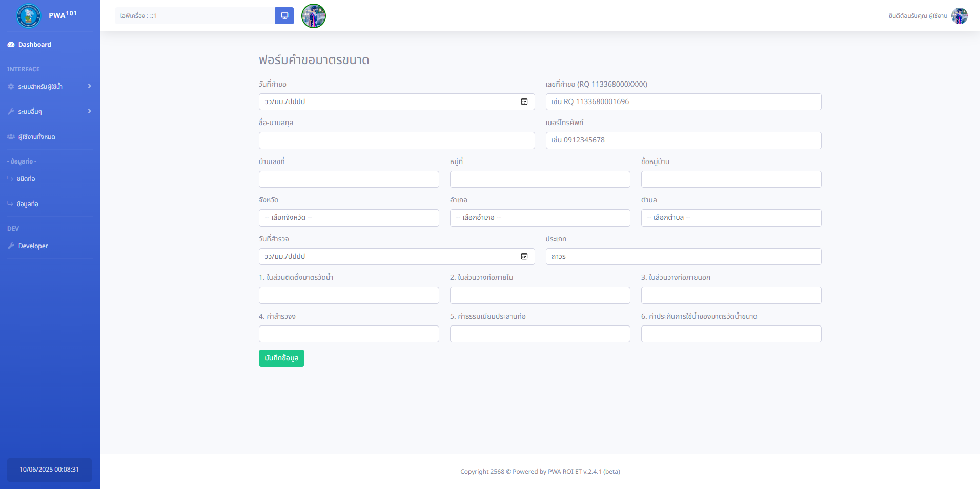Expand the ระบบสำหรับผู้ใช้น้ำ submenu chevron
Image resolution: width=980 pixels, height=489 pixels.
point(89,86)
